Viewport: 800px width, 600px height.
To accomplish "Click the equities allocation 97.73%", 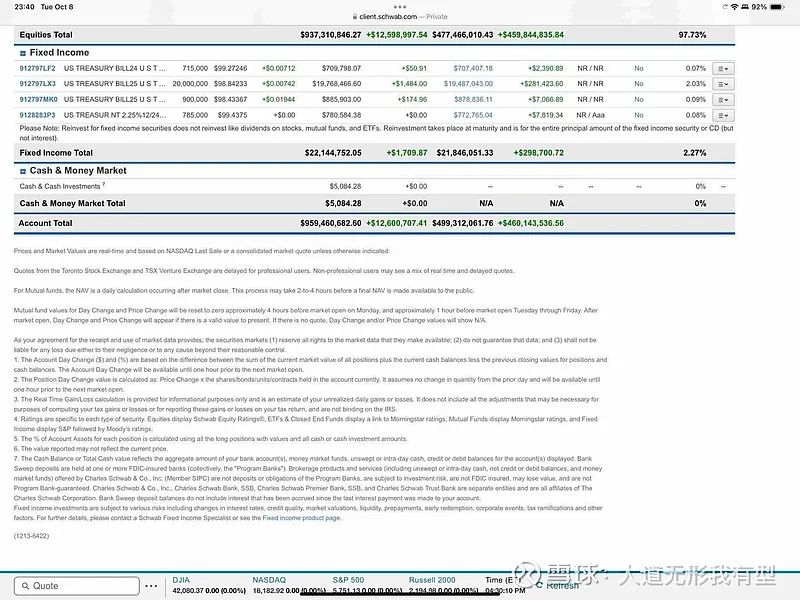I will pyautogui.click(x=692, y=35).
